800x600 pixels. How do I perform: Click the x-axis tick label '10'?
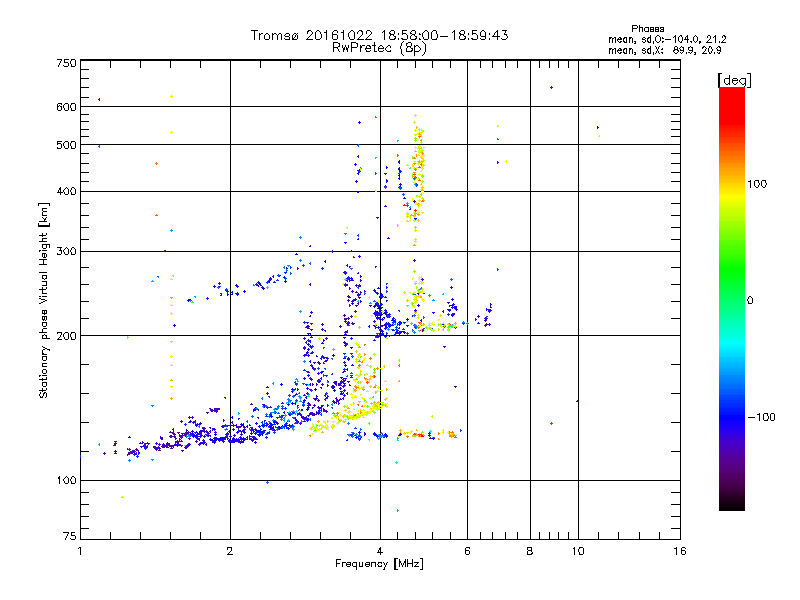click(578, 551)
